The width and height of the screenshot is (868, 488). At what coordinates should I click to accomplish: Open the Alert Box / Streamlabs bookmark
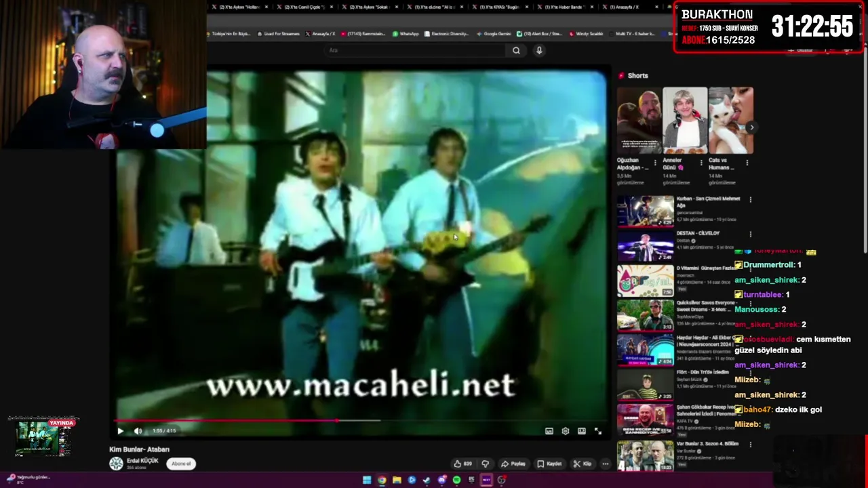pyautogui.click(x=540, y=34)
